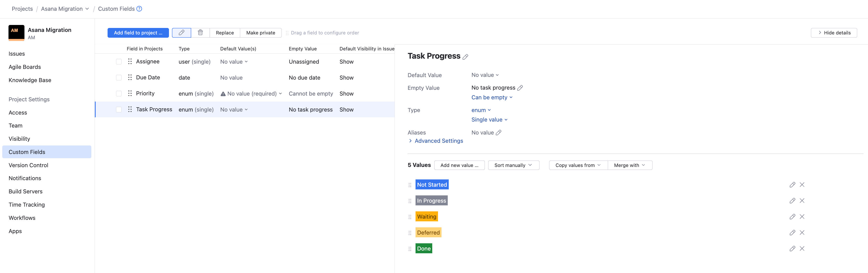868x273 pixels.
Task: Open the Sort manually dropdown
Action: pyautogui.click(x=513, y=165)
